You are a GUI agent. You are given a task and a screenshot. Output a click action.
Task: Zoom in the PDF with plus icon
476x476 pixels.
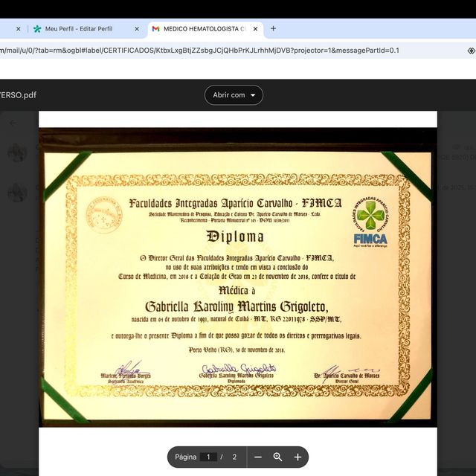click(x=297, y=457)
